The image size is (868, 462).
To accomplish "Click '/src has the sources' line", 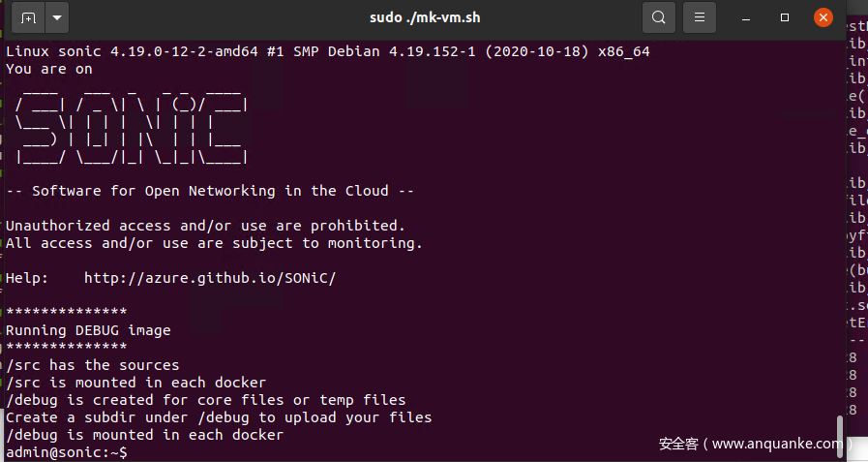I will [93, 365].
